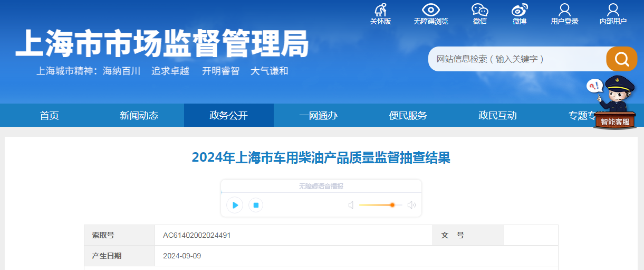The height and width of the screenshot is (270, 644).
Task: Click the 无障碍浏览 eye icon
Action: [431, 10]
